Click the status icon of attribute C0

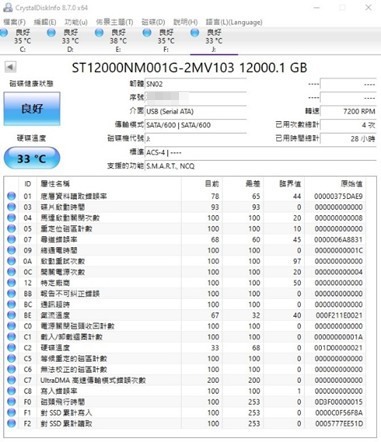11,326
